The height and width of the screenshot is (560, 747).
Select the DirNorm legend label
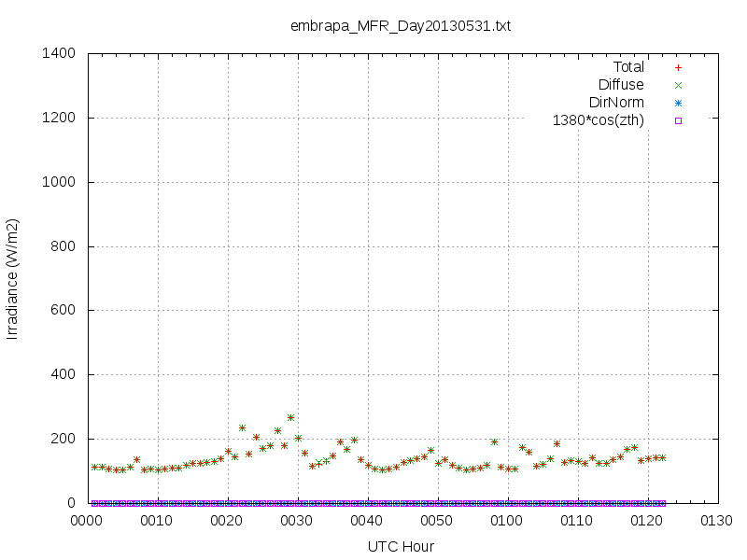616,103
